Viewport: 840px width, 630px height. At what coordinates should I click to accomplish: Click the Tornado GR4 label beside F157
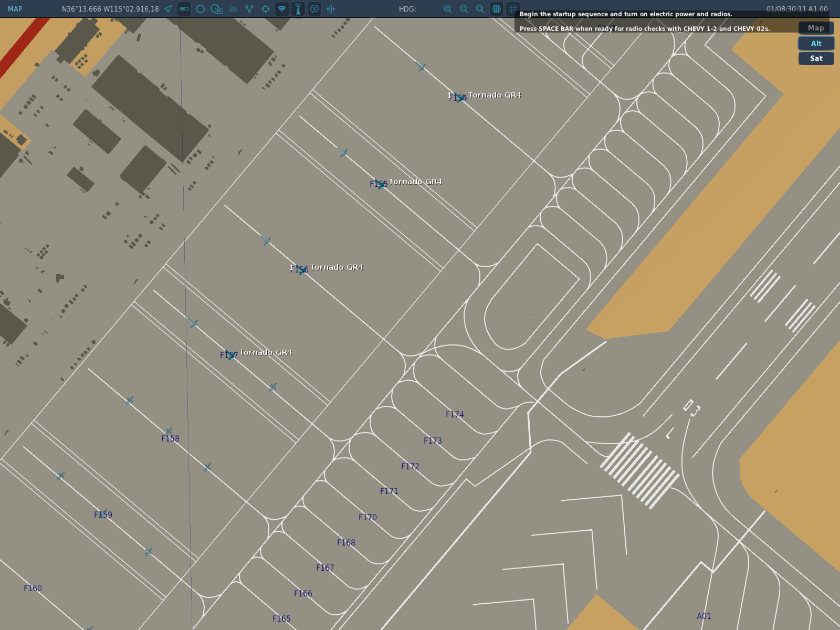click(266, 352)
